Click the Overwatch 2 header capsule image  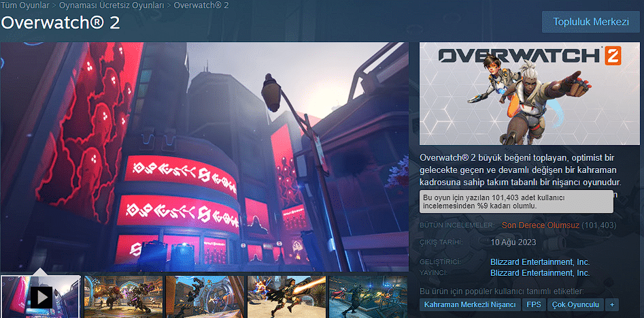click(x=529, y=93)
